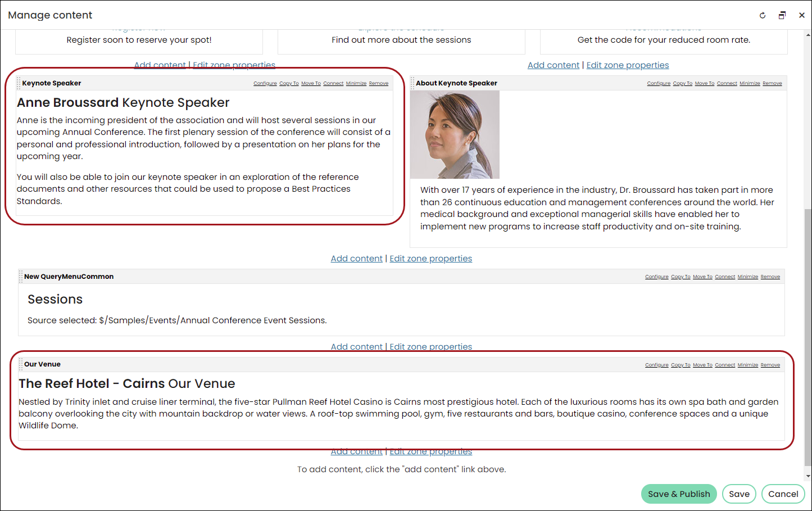This screenshot has width=812, height=511.
Task: Edit zone properties above New QueryMenuCommon
Action: [x=431, y=259]
